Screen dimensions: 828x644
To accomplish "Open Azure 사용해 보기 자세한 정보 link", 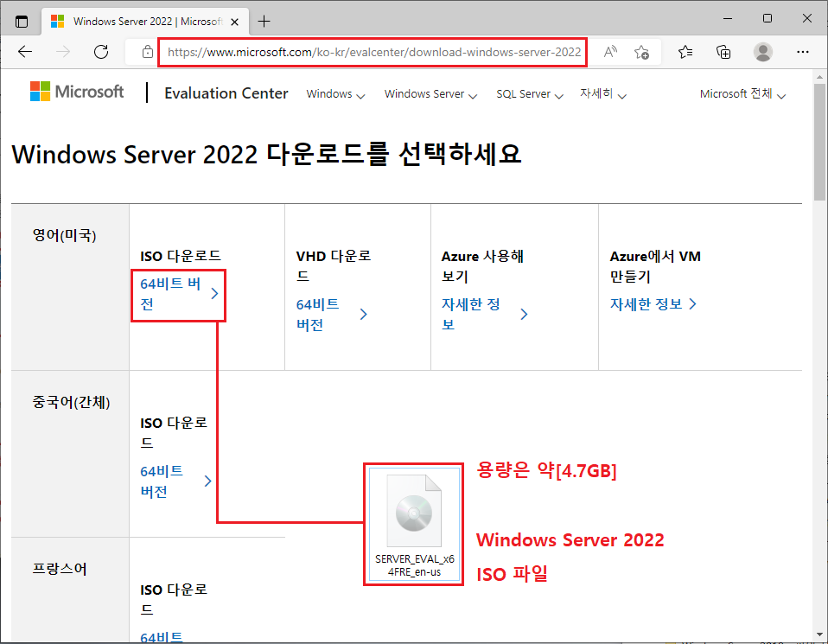I will click(484, 315).
